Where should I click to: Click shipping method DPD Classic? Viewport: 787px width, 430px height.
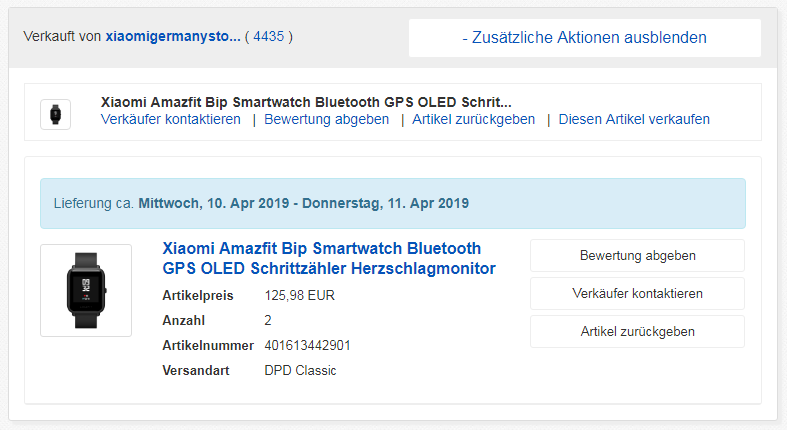[300, 370]
